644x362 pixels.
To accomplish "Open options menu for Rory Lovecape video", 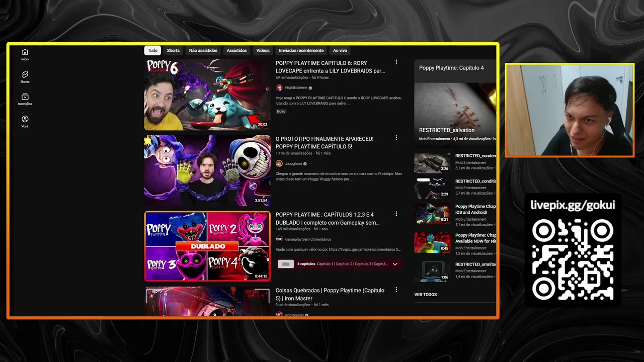I will pos(396,62).
